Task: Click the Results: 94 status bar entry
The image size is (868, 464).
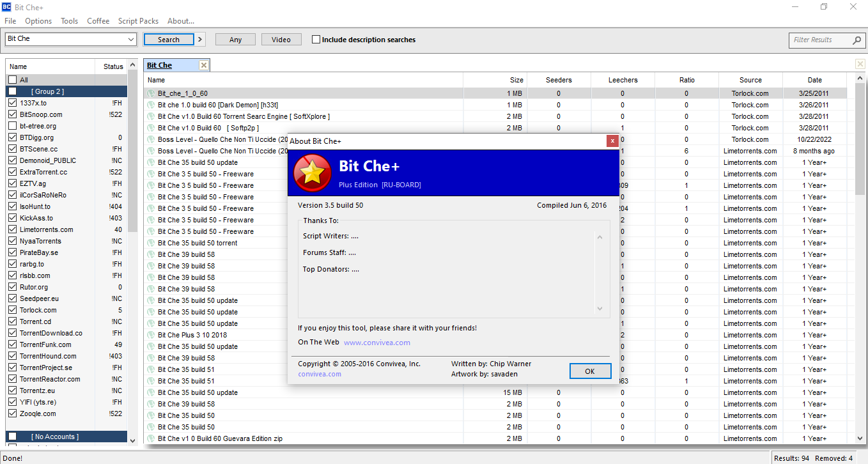Action: [791, 458]
